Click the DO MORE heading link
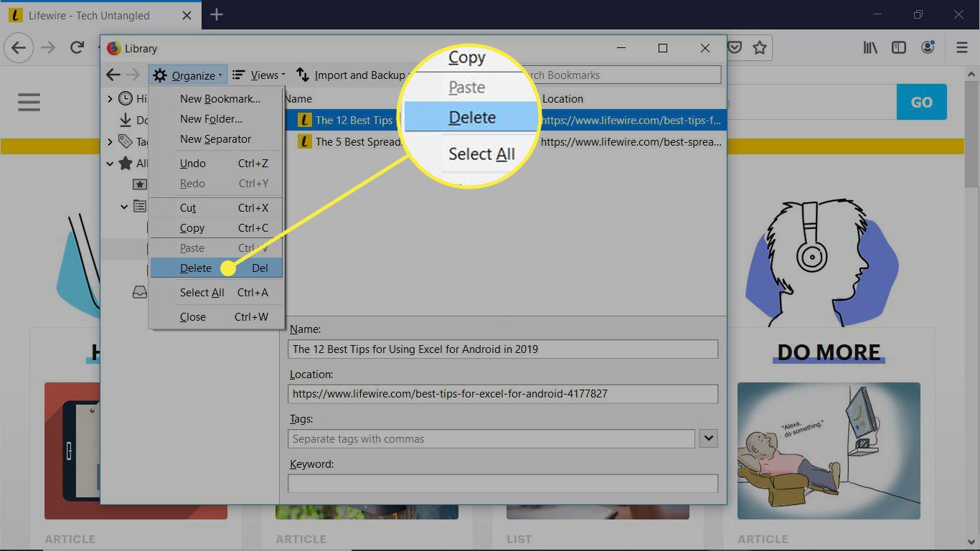The height and width of the screenshot is (551, 980). tap(829, 352)
